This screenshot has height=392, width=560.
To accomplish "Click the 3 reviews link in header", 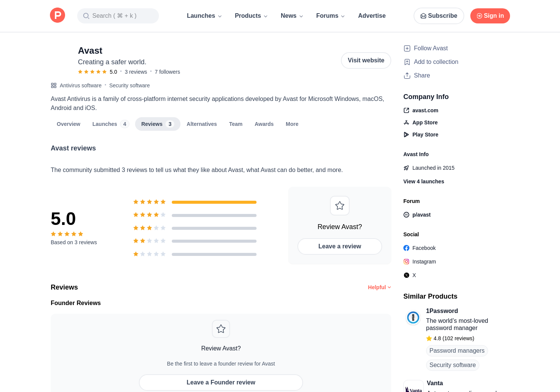I will [136, 72].
